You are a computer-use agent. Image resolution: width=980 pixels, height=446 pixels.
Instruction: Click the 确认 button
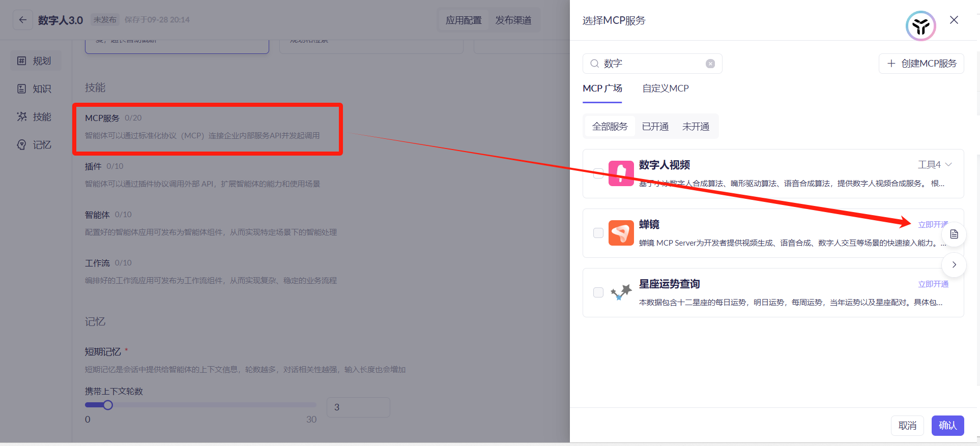(948, 426)
